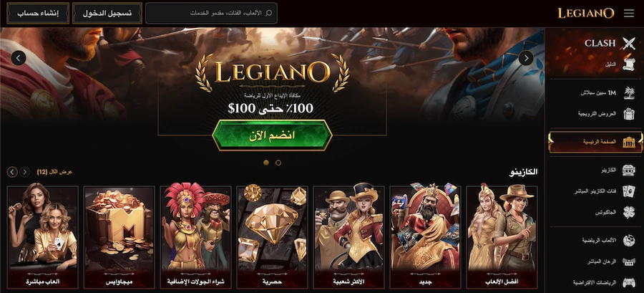Show previous banner with left arrow
Image resolution: width=644 pixels, height=293 pixels.
[19, 58]
